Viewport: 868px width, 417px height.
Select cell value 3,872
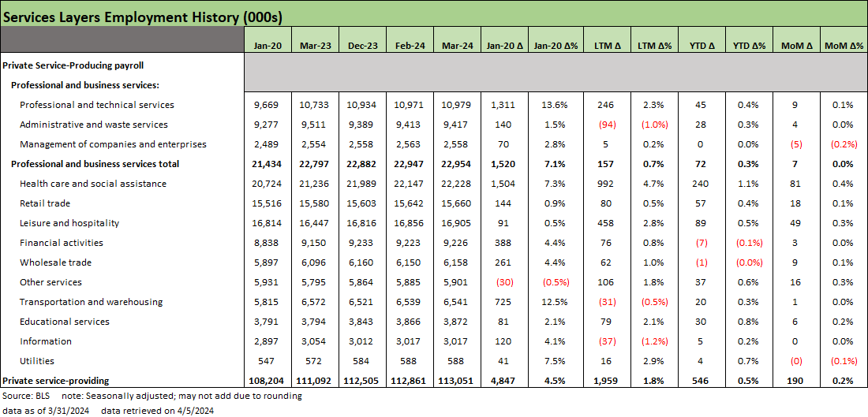458,322
